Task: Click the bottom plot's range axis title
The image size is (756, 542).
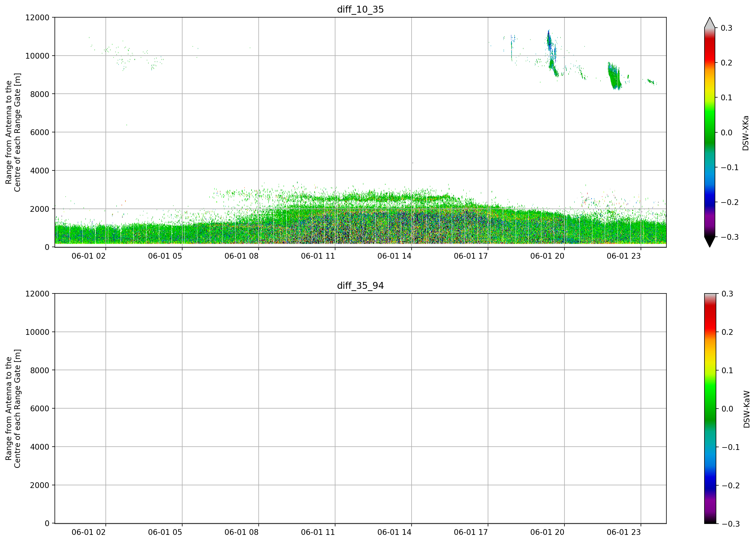Action: [13, 409]
